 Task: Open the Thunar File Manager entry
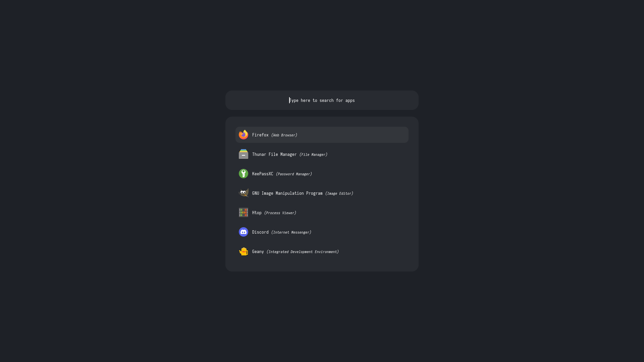click(x=274, y=155)
